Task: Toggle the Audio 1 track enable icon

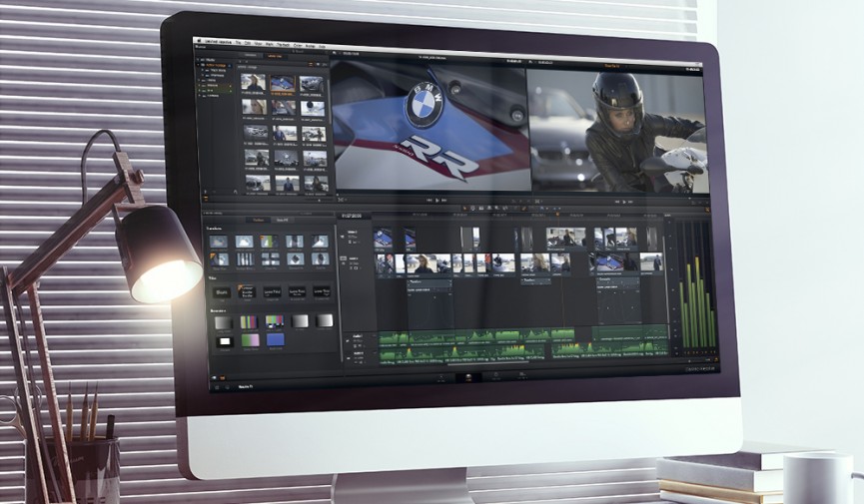Action: (x=348, y=341)
